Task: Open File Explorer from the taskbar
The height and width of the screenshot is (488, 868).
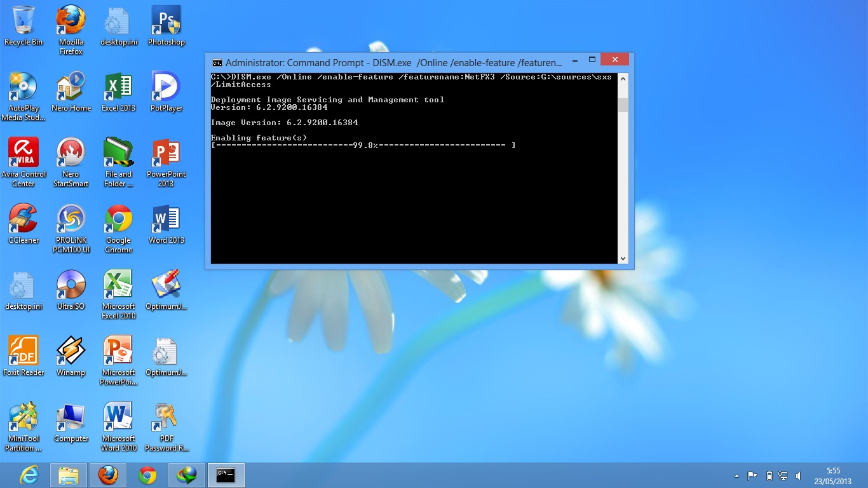Action: [69, 475]
